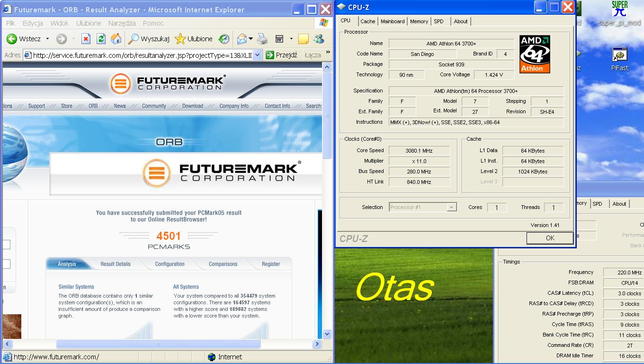This screenshot has height=364, width=644.
Task: Click the Internet zone icon in status bar
Action: click(212, 357)
